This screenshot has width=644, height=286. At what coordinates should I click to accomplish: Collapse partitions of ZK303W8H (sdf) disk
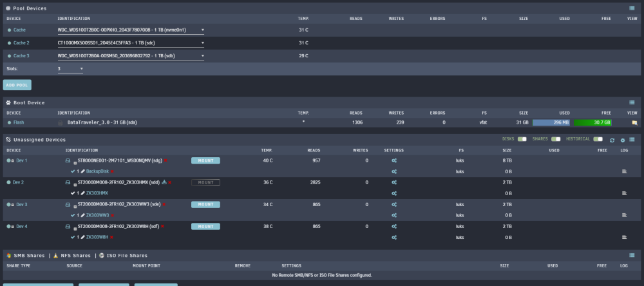point(75,229)
